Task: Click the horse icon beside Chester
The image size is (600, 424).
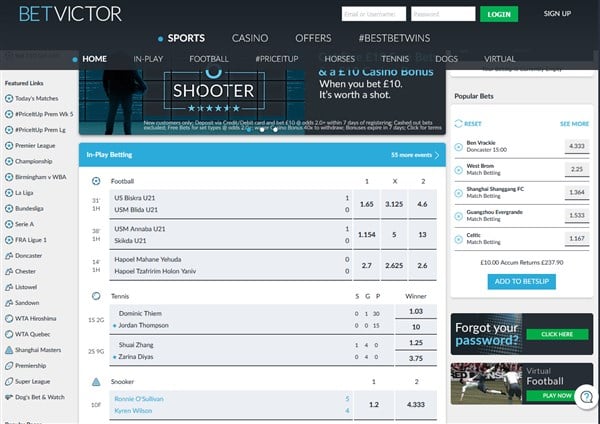Action: [9, 271]
